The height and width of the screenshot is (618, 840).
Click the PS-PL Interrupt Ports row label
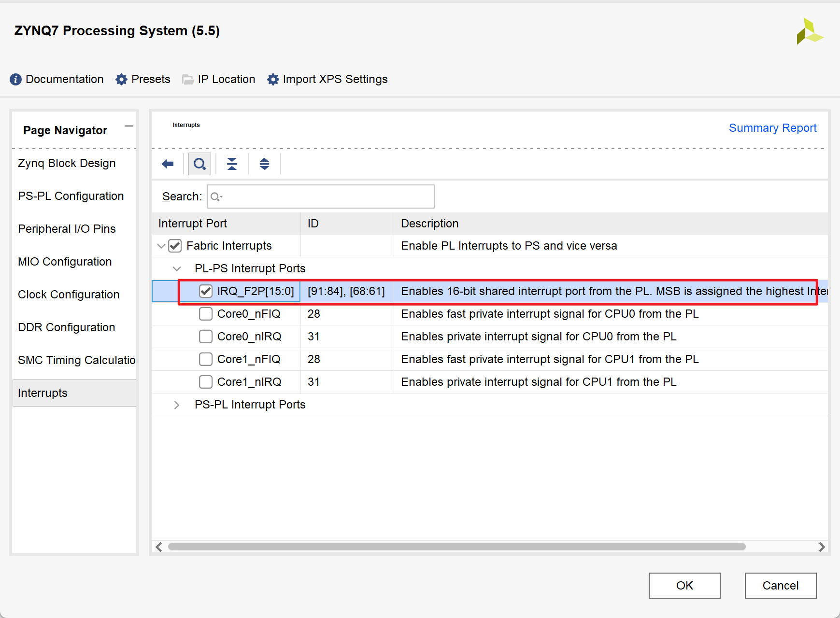(250, 405)
